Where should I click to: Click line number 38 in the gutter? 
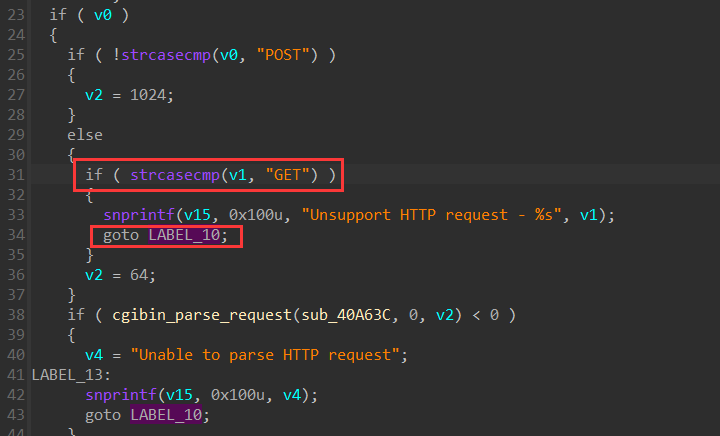click(x=16, y=315)
